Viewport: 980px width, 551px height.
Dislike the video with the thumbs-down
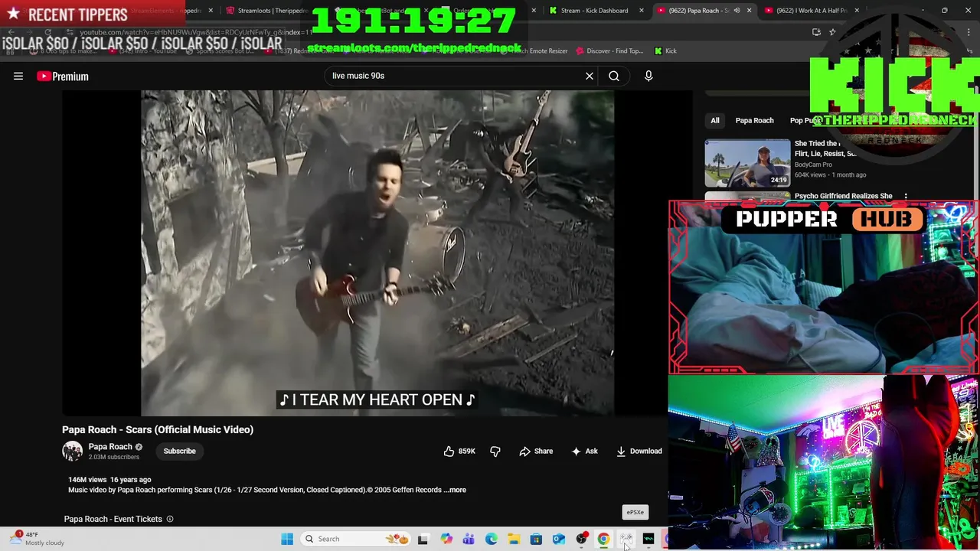(495, 451)
